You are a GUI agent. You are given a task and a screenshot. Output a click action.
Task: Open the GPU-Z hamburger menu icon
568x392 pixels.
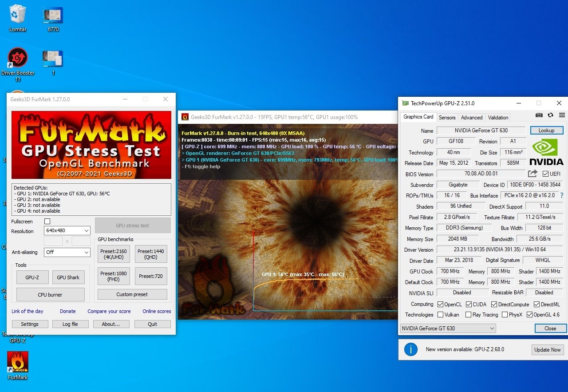[562, 115]
